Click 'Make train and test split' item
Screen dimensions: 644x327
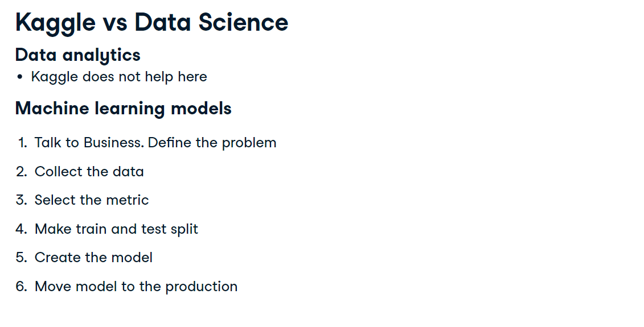(116, 229)
